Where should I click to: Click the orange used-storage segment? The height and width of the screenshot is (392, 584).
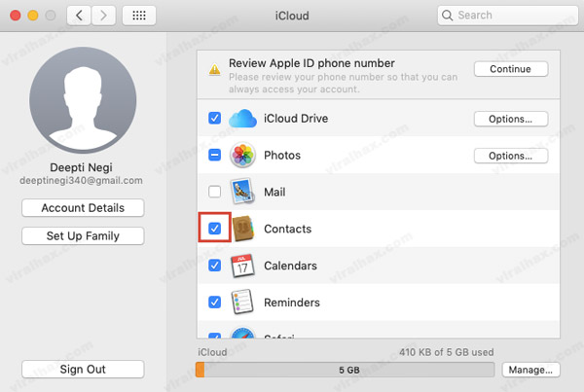[x=200, y=370]
